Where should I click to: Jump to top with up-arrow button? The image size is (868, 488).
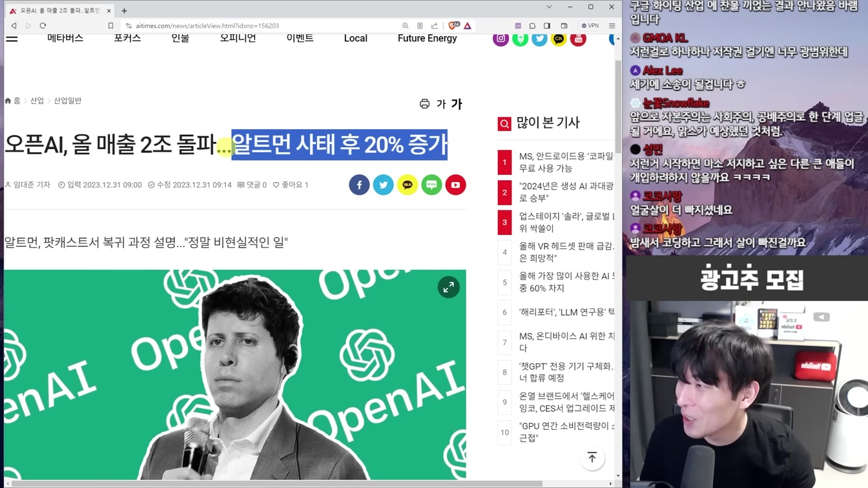pyautogui.click(x=592, y=458)
